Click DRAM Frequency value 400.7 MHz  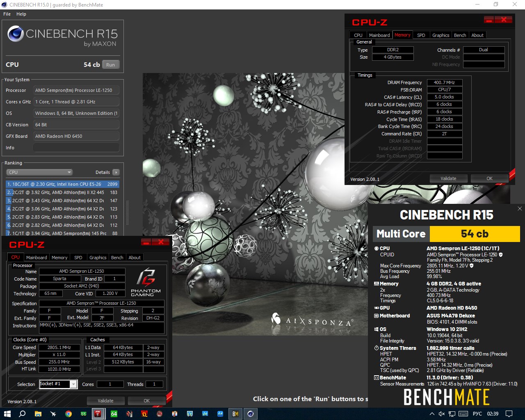[x=445, y=82]
